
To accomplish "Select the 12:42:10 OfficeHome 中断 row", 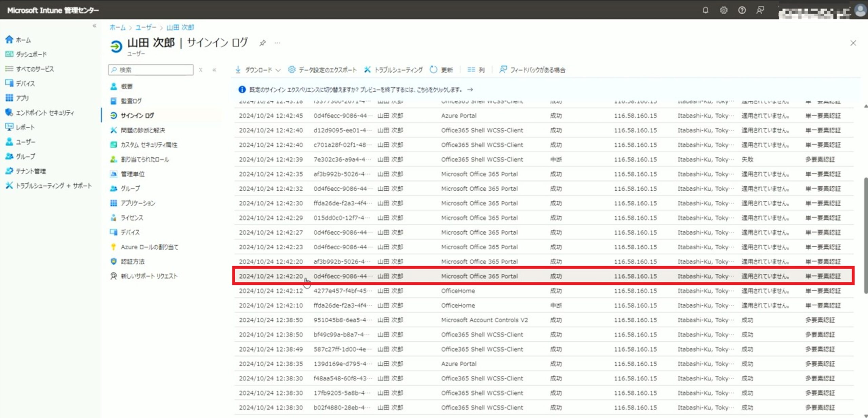I will pyautogui.click(x=544, y=305).
